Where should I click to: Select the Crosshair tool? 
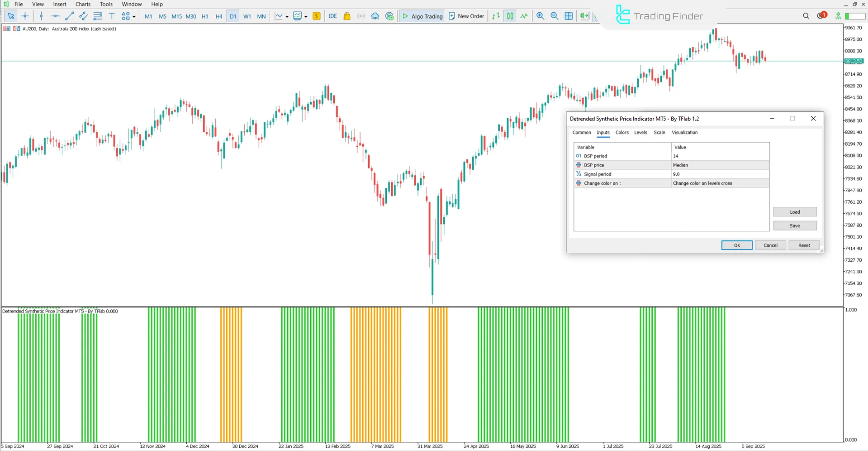[25, 16]
